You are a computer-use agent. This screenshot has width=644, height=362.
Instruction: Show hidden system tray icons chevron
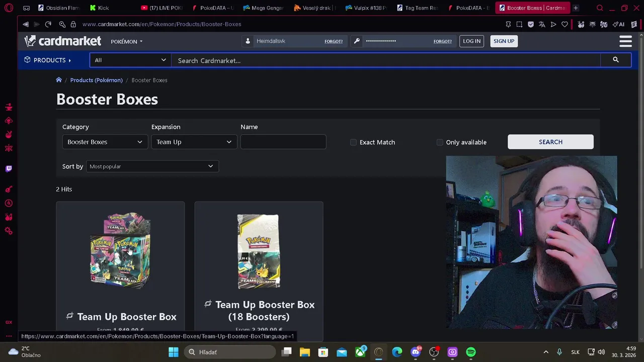click(546, 352)
